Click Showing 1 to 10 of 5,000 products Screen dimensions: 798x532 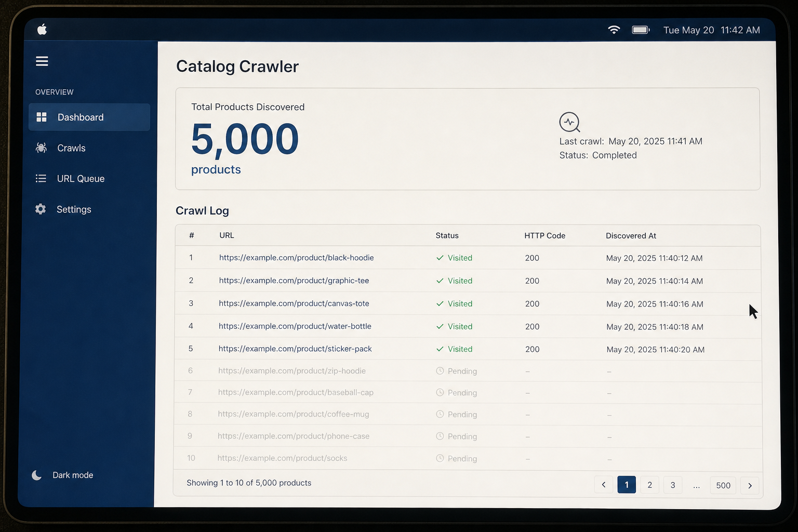tap(249, 483)
